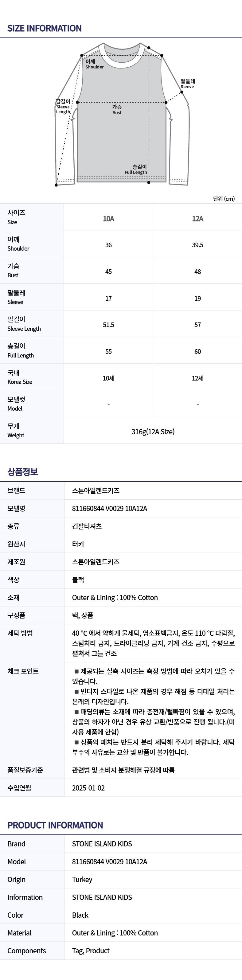The width and height of the screenshot is (242, 980).
Task: Click the Black color value
Action: tap(80, 915)
